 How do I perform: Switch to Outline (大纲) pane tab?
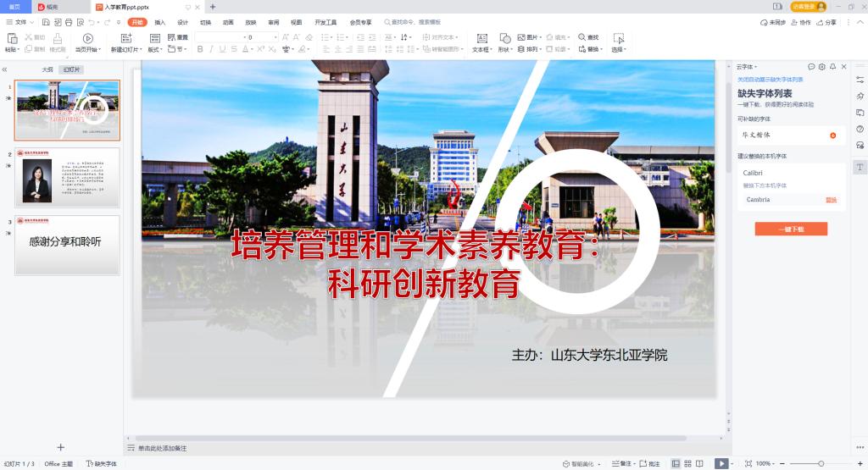[x=47, y=69]
